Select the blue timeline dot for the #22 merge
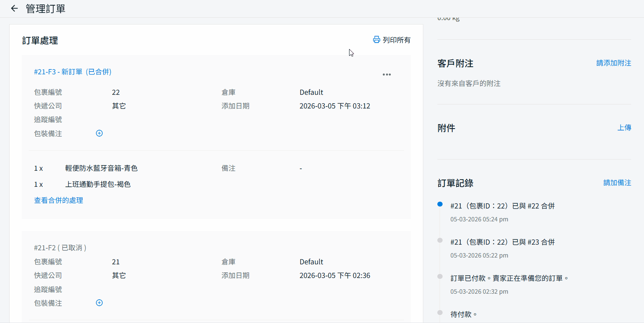The image size is (644, 323). pyautogui.click(x=440, y=204)
